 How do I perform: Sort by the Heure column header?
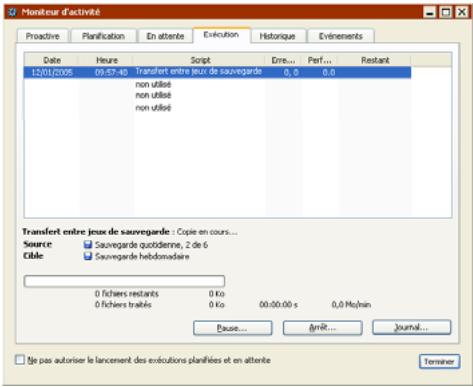point(106,60)
